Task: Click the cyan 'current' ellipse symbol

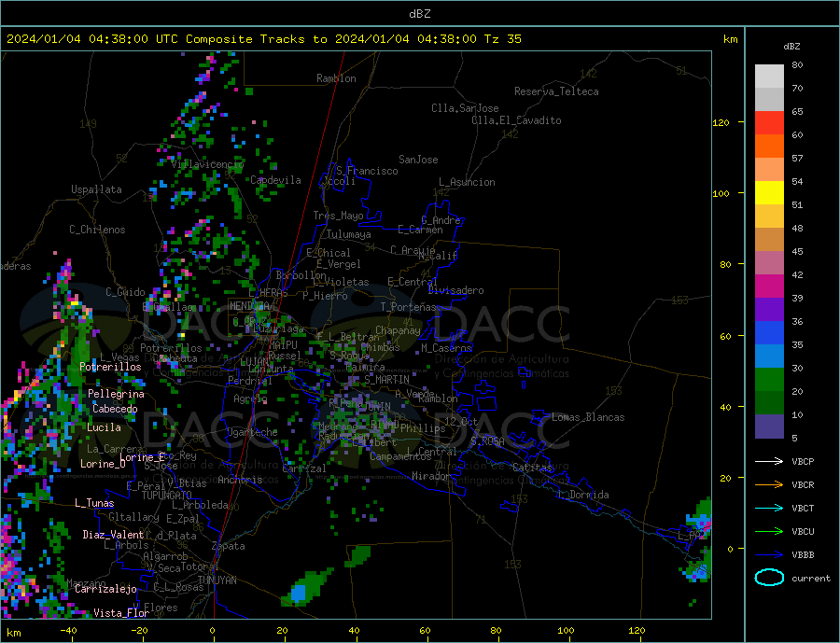Action: point(769,578)
